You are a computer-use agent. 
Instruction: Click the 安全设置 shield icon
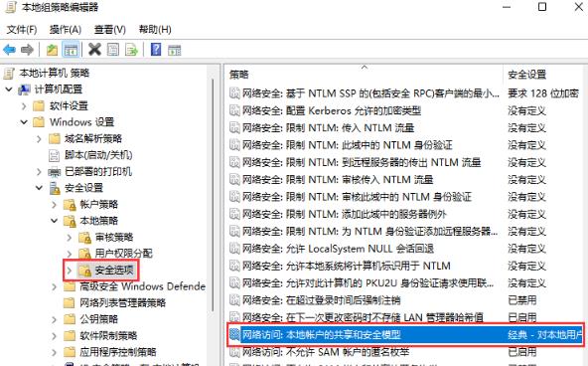point(55,188)
